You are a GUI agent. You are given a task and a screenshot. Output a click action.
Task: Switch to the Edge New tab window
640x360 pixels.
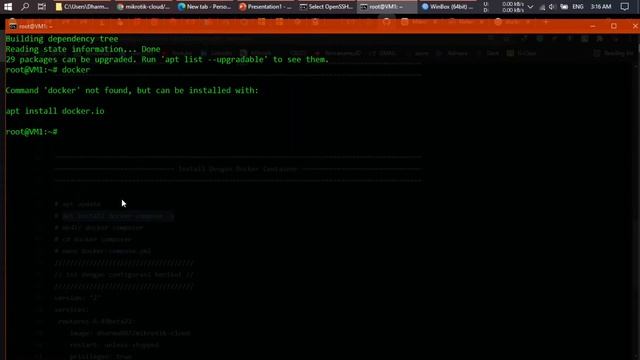204,7
